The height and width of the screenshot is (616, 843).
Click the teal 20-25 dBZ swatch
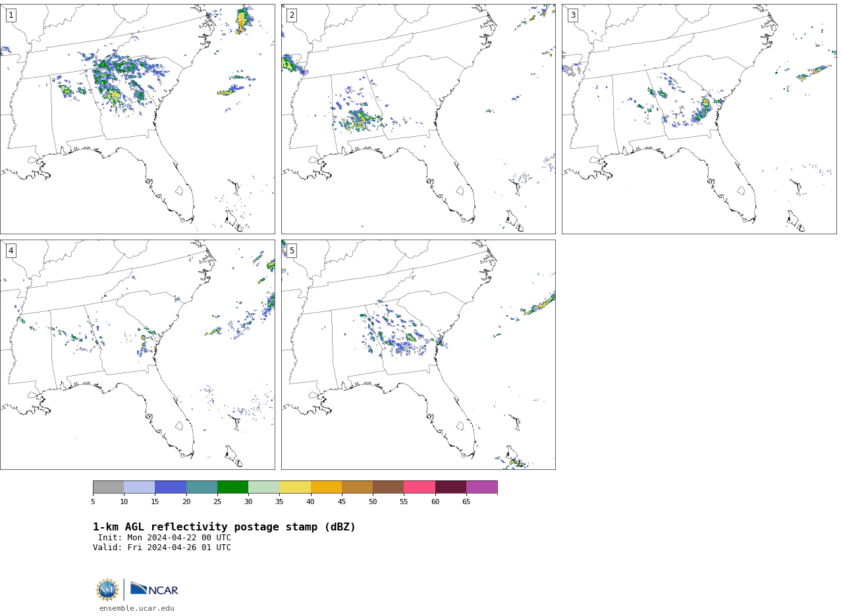202,487
